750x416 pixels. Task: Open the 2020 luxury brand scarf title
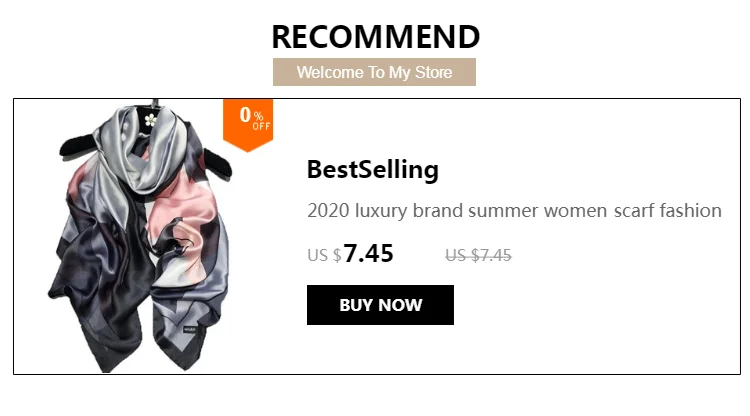(514, 211)
